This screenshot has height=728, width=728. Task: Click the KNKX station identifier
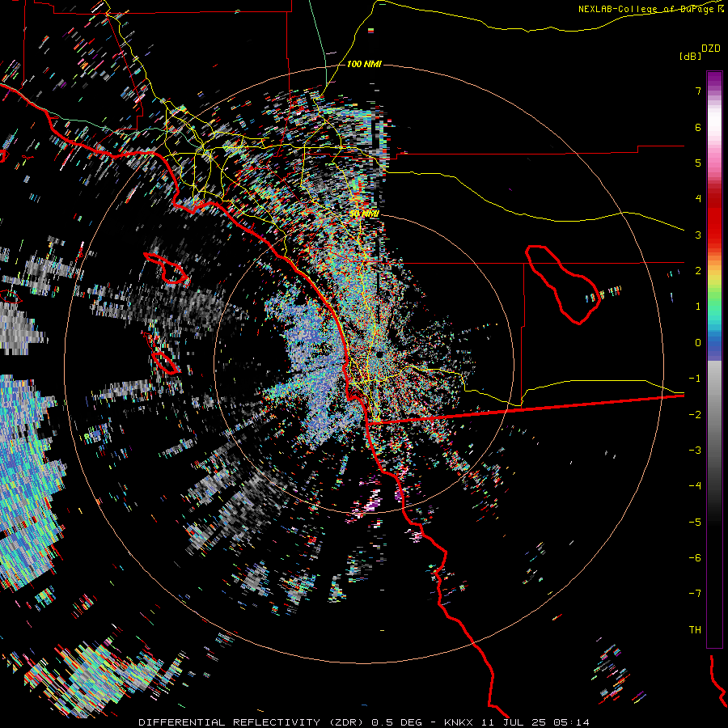459,722
